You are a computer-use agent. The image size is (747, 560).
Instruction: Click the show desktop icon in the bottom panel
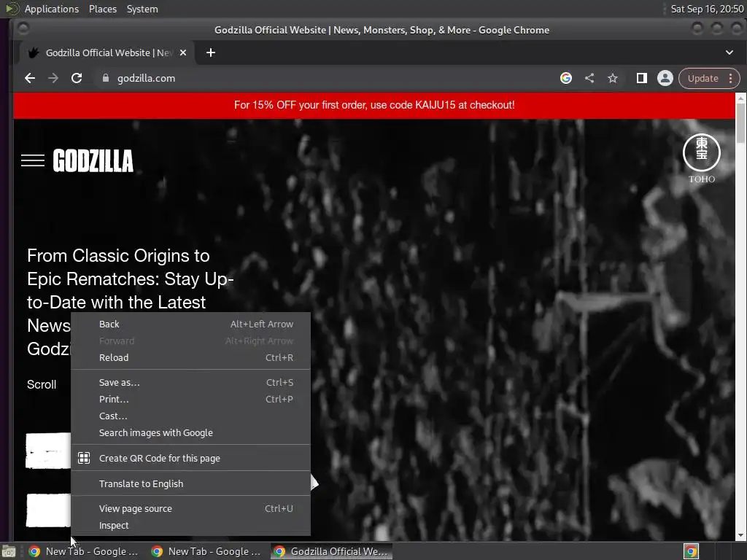(x=9, y=551)
